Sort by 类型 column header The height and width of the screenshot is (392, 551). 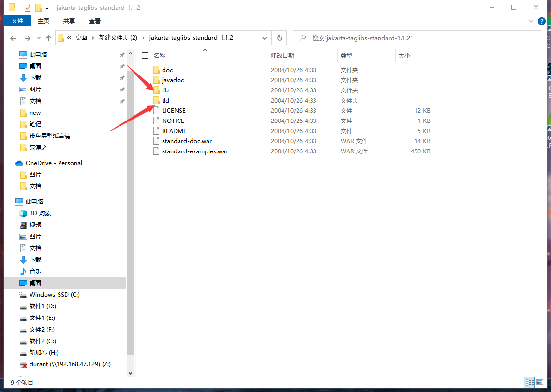346,56
